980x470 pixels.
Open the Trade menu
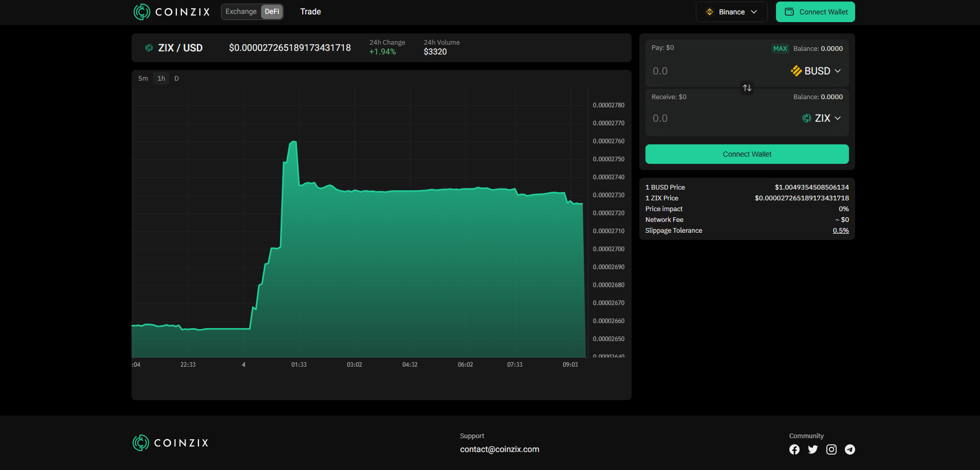[310, 11]
